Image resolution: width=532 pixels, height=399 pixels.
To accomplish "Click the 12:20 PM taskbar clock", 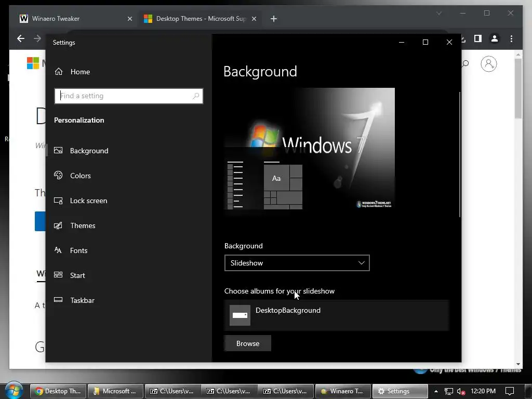I will 483,391.
